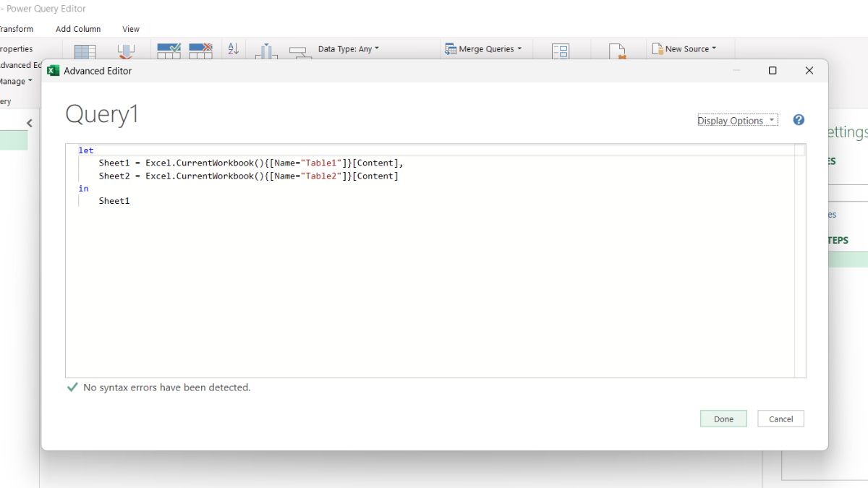The image size is (868, 488).
Task: Click the final 'Sheet1' output line
Action: coord(114,201)
